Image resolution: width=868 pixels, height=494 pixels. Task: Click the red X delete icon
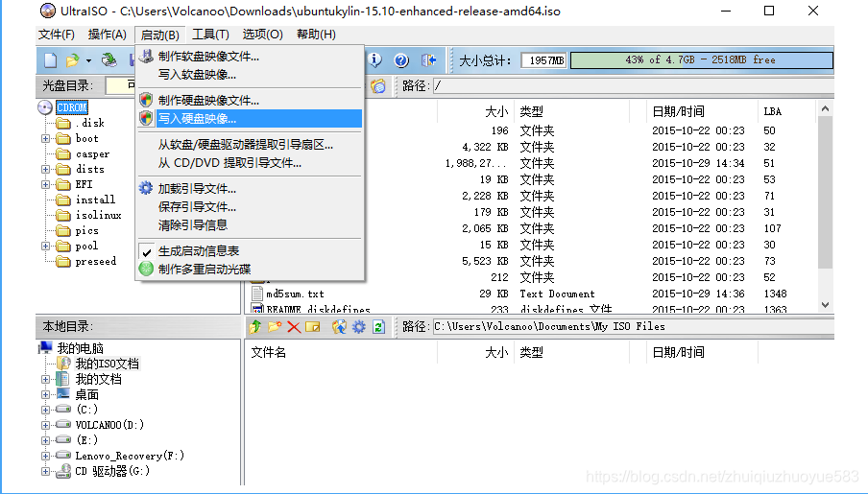click(294, 327)
